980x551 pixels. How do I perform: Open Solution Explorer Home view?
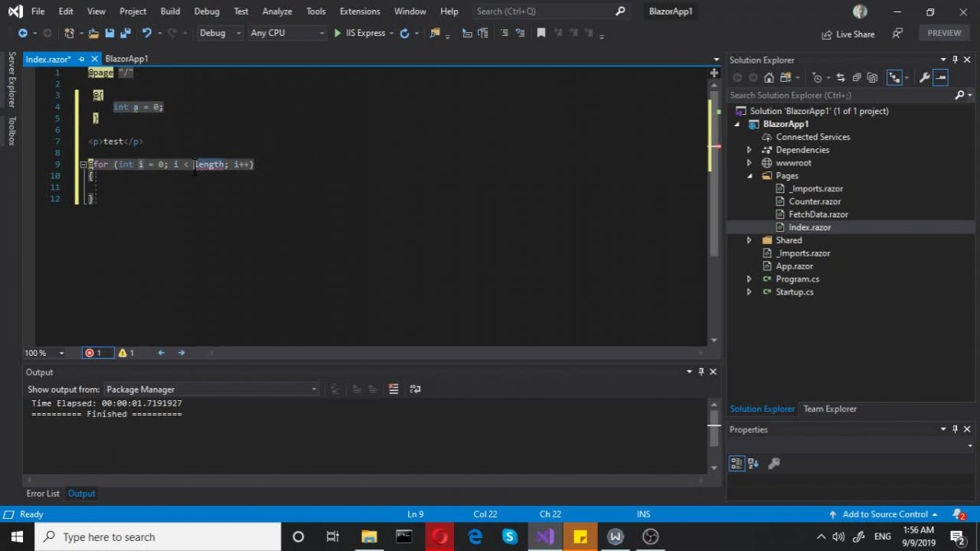click(x=769, y=77)
